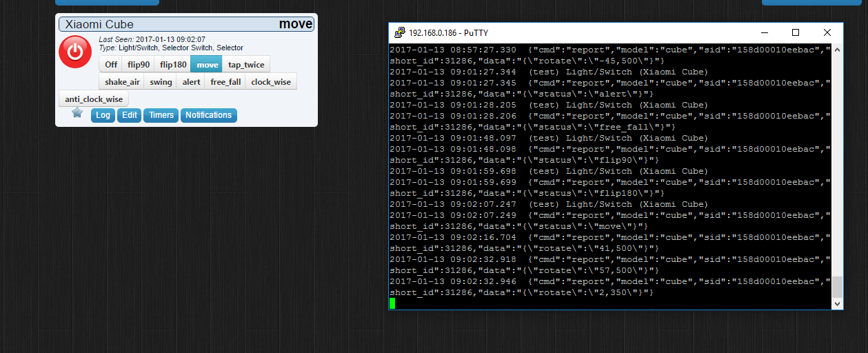This screenshot has height=353, width=868.
Task: Click the PuTTY scrollbar up arrow
Action: coord(838,50)
